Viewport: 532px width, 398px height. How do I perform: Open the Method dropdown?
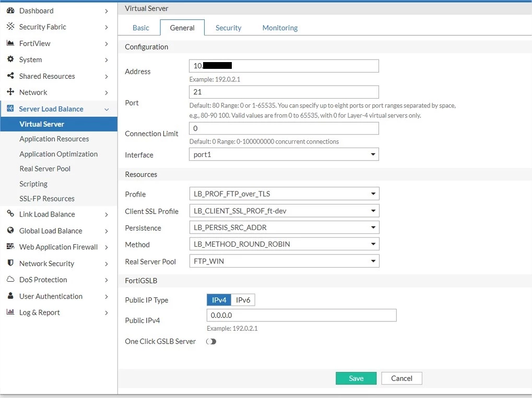285,244
